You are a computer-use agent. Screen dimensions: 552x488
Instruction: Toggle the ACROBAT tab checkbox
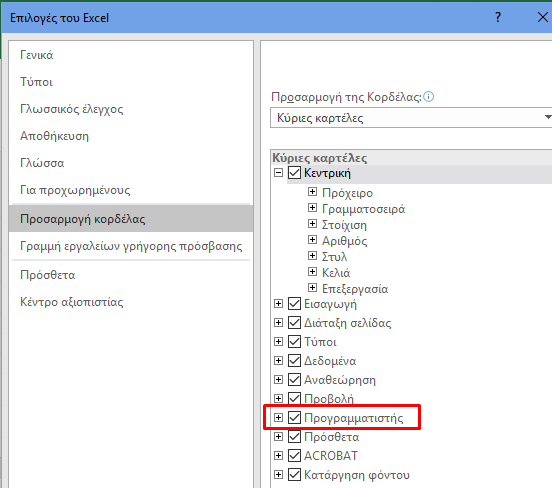[294, 456]
